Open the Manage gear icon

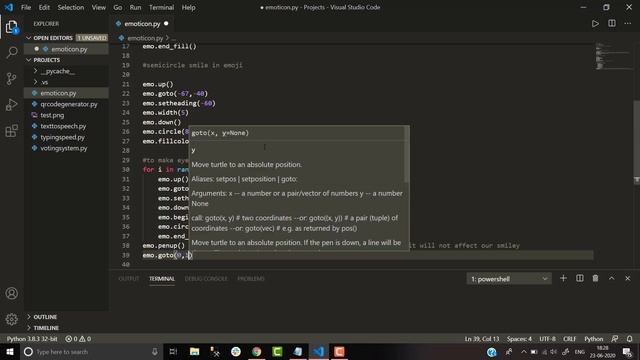pos(11,319)
